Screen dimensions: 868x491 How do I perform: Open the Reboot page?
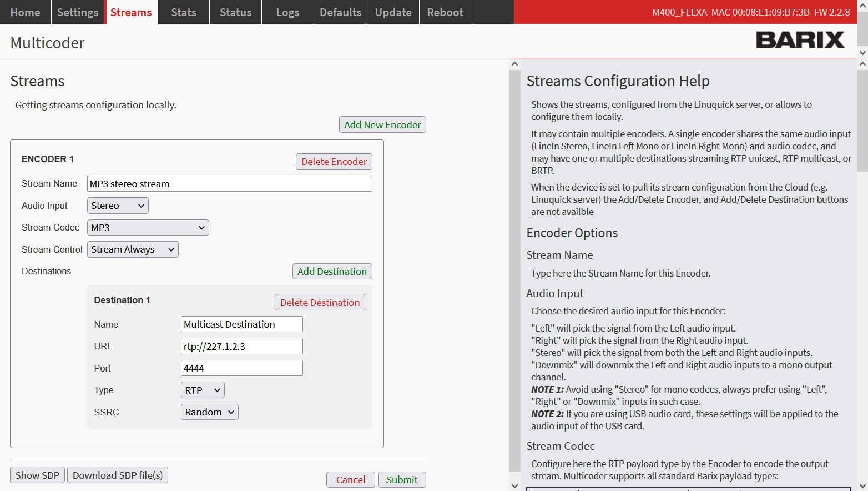point(445,12)
